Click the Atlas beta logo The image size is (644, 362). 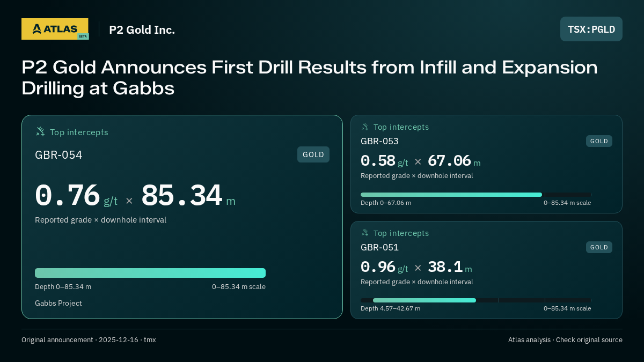[55, 29]
